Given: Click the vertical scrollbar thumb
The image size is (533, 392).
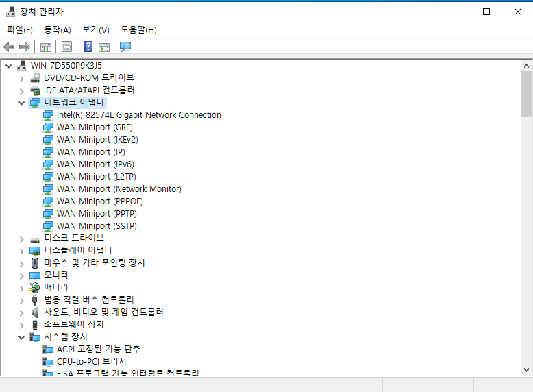Looking at the screenshot, I should point(527,94).
